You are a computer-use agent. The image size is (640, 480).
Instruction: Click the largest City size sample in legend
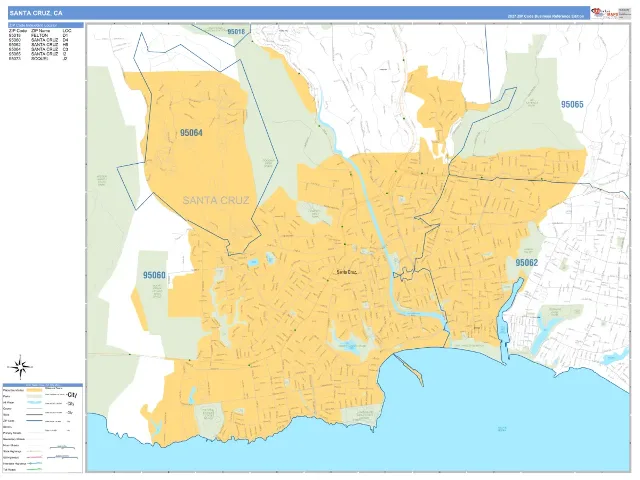click(x=72, y=395)
